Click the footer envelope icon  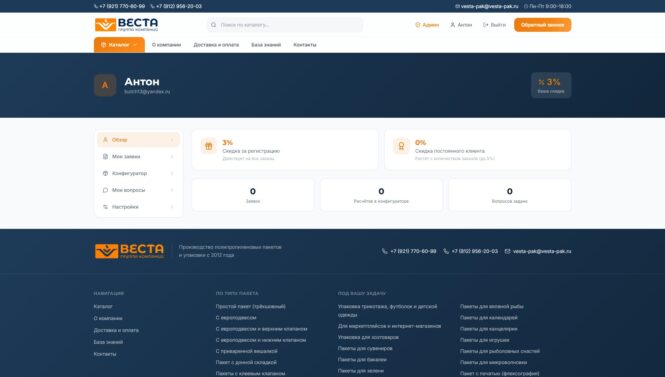[x=507, y=251]
